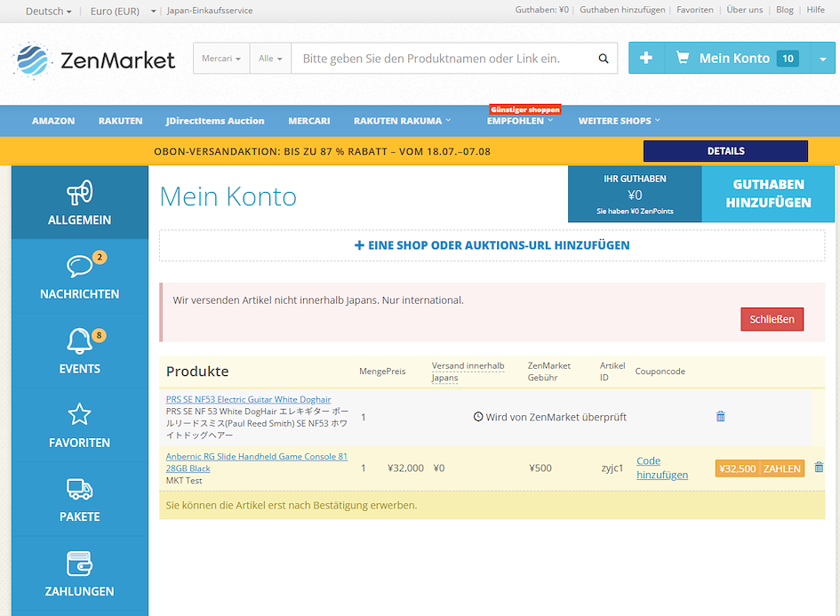Image resolution: width=840 pixels, height=616 pixels.
Task: Open the Mercari nav tab
Action: click(x=309, y=121)
